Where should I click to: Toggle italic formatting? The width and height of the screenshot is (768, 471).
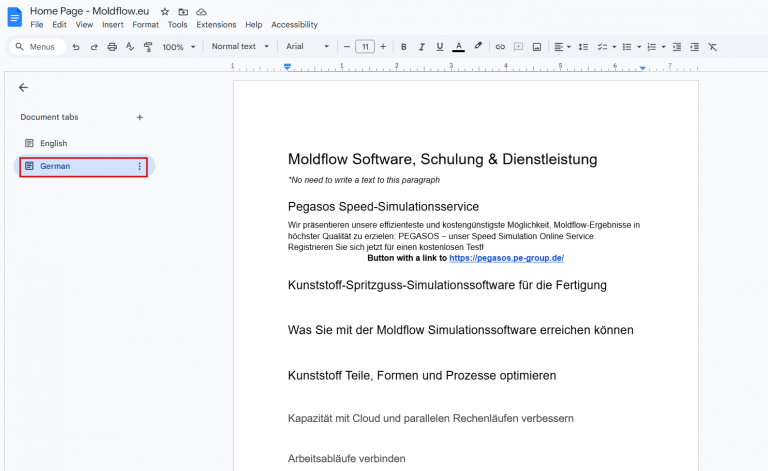pyautogui.click(x=422, y=47)
